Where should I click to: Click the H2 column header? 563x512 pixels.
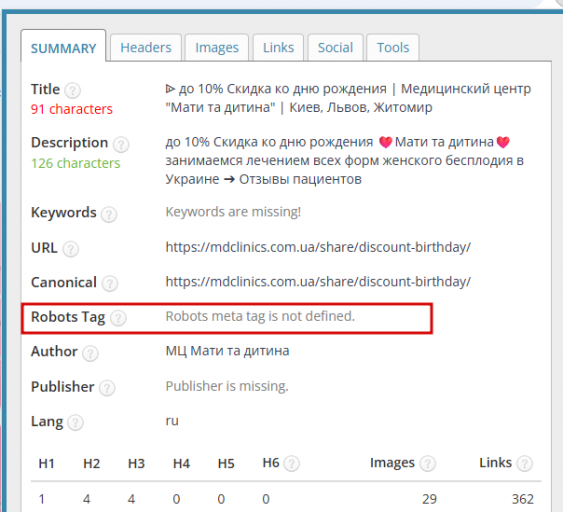(92, 464)
